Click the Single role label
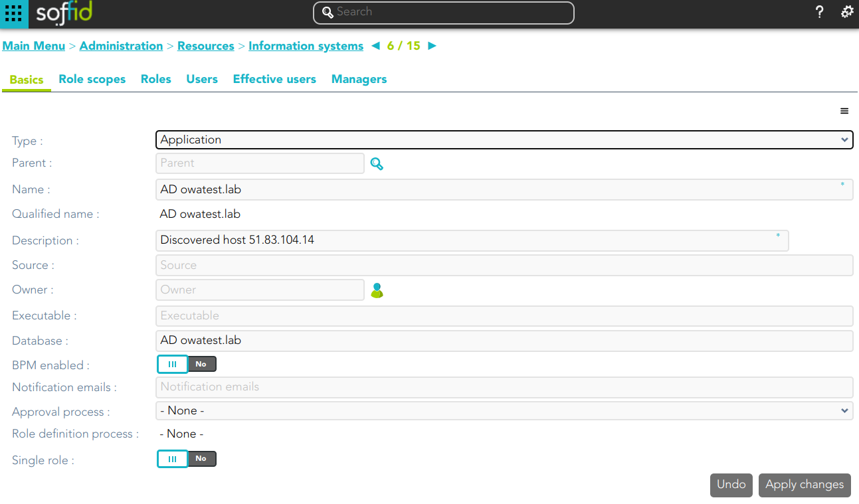Image resolution: width=859 pixels, height=504 pixels. tap(43, 460)
